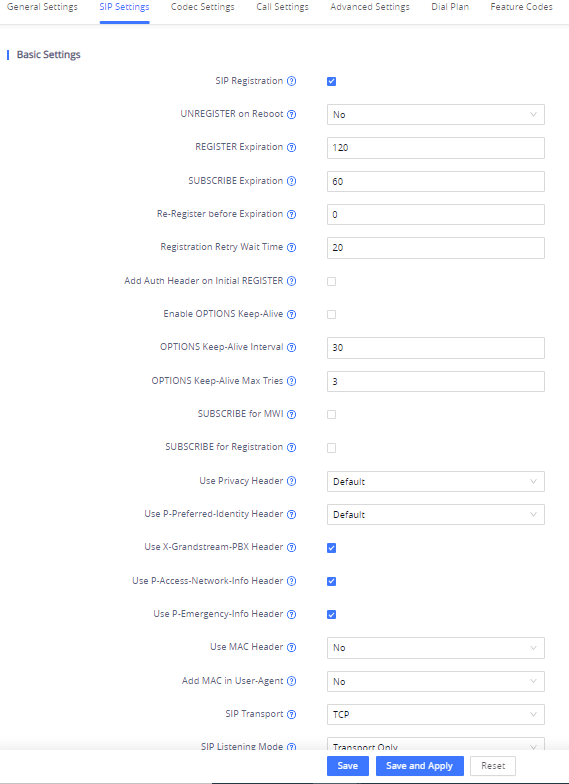Enable SUBSCRIBE for Registration checkbox
Viewport: 569px width, 784px height.
[332, 448]
